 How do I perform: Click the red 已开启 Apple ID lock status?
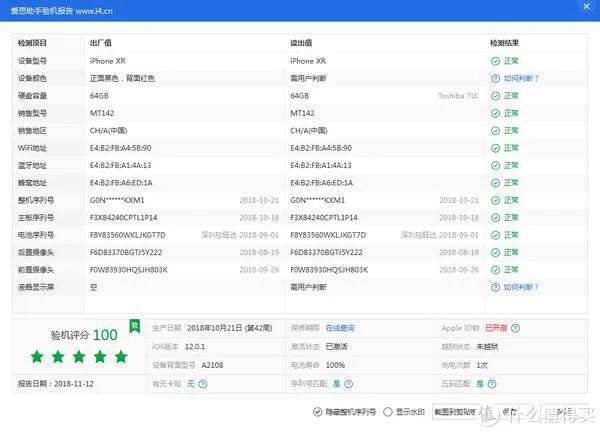[496, 328]
